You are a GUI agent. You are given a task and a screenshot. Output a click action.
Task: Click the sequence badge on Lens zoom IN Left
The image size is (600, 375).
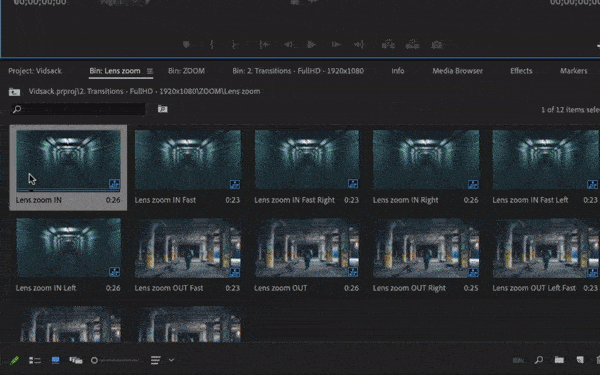(114, 272)
